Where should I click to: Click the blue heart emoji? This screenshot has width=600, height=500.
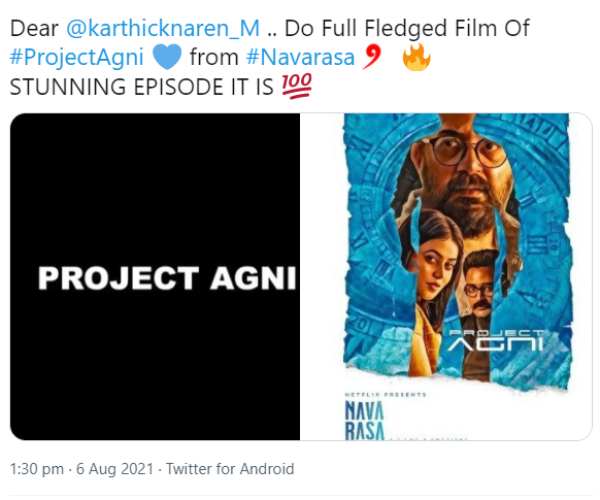click(x=167, y=57)
